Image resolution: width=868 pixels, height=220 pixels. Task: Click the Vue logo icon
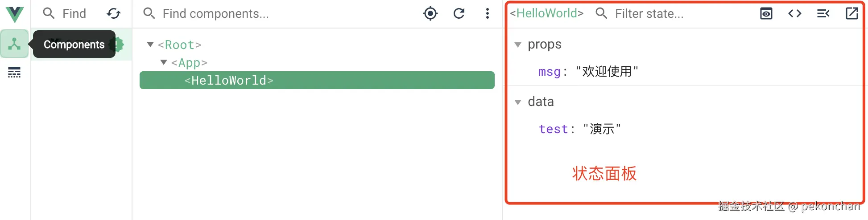tap(15, 14)
